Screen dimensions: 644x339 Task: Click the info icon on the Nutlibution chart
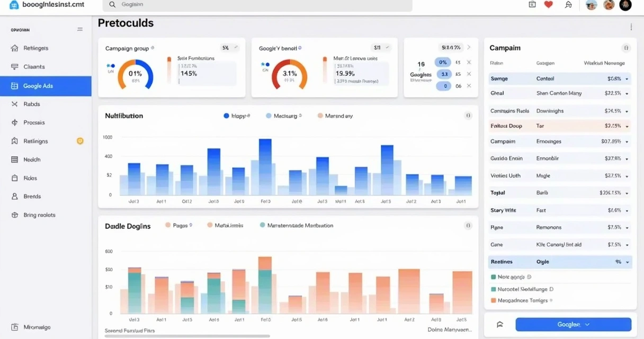tap(468, 115)
